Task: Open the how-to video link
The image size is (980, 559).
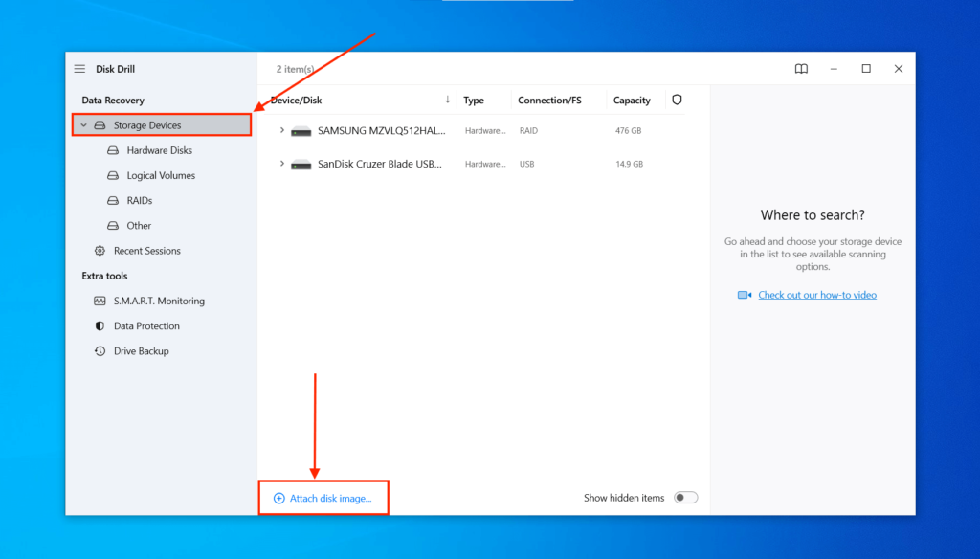Action: pos(816,294)
